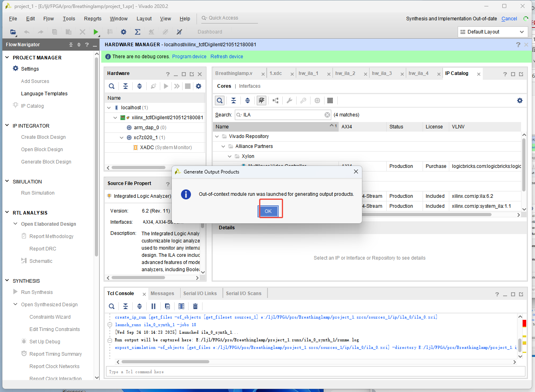The image size is (535, 392).
Task: Open the Layout menu
Action: [x=144, y=19]
